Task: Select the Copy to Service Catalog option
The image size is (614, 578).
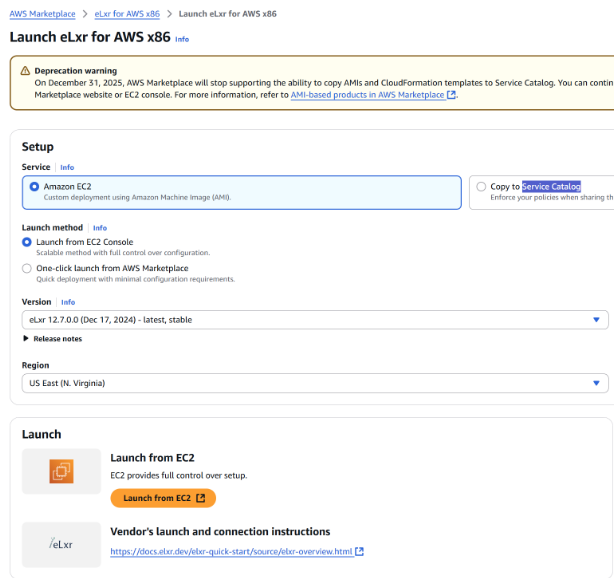Action: [481, 186]
